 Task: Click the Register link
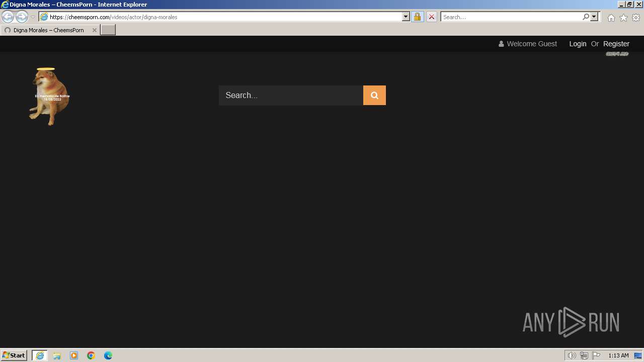click(x=616, y=44)
